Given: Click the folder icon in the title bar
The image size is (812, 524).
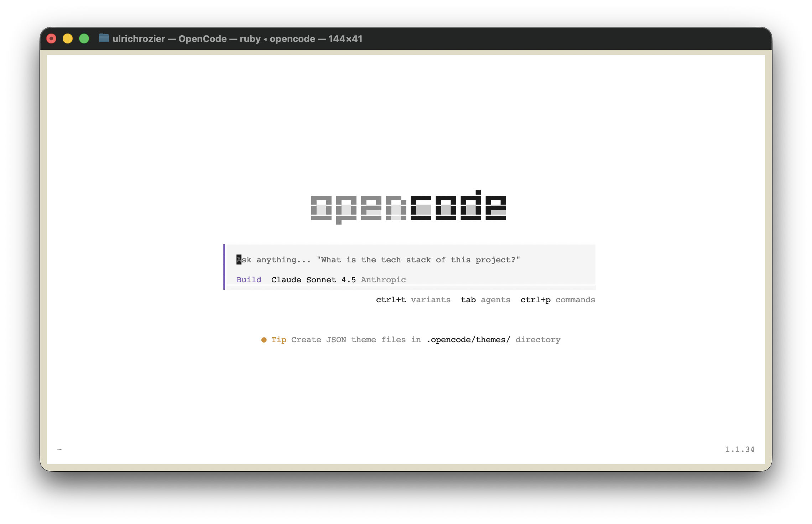Looking at the screenshot, I should [x=104, y=38].
